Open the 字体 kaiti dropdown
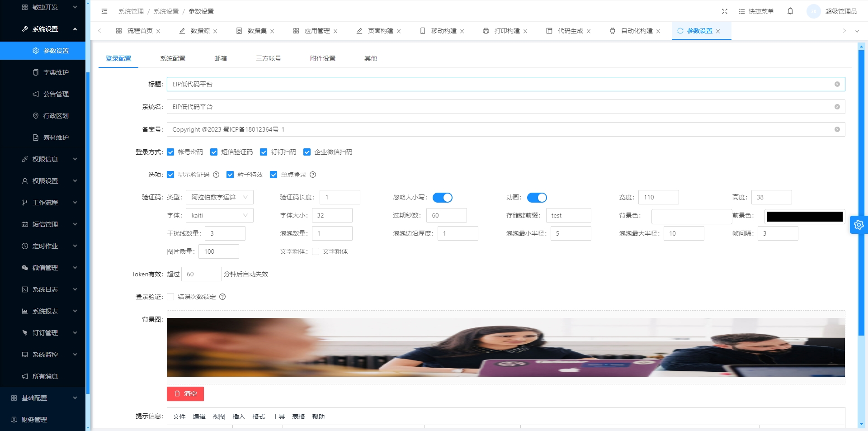Image resolution: width=868 pixels, height=431 pixels. tap(219, 216)
